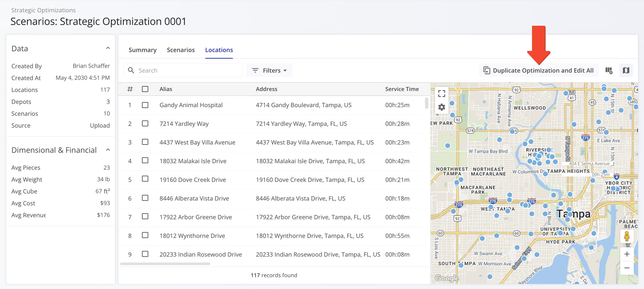The width and height of the screenshot is (644, 289).
Task: Select the 18032 Malakai Isle Drive checkbox
Action: pyautogui.click(x=145, y=161)
